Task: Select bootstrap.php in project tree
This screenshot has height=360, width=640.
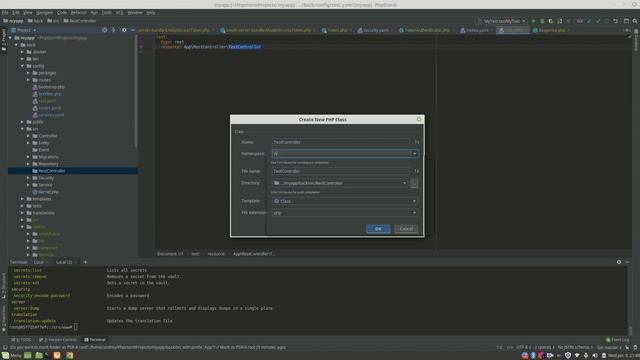Action: click(x=51, y=87)
